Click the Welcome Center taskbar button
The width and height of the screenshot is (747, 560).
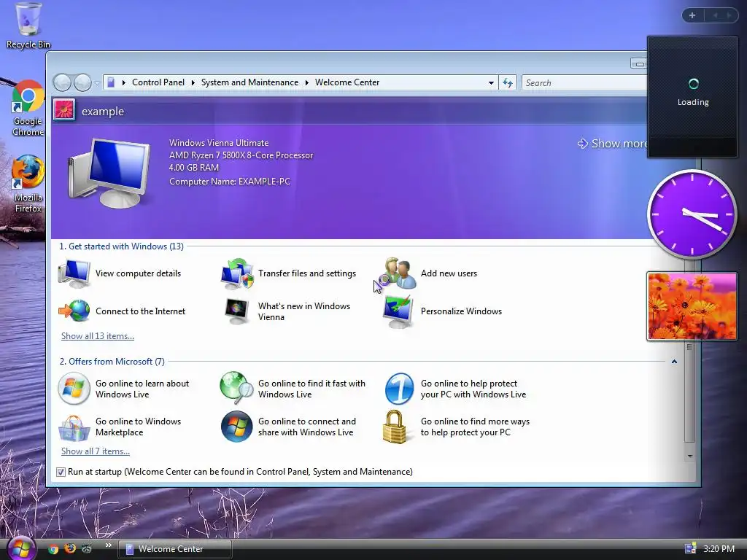pos(175,549)
